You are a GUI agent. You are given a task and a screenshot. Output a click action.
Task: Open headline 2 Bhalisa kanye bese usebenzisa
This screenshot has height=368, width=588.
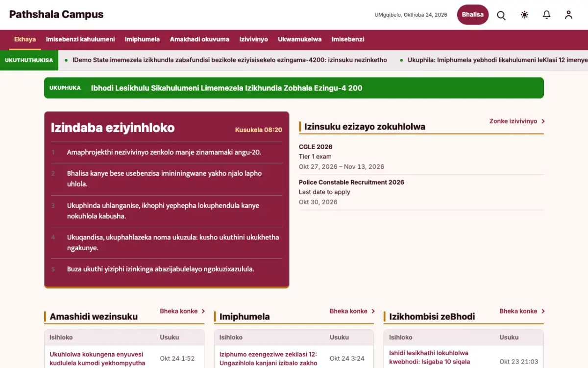(164, 179)
